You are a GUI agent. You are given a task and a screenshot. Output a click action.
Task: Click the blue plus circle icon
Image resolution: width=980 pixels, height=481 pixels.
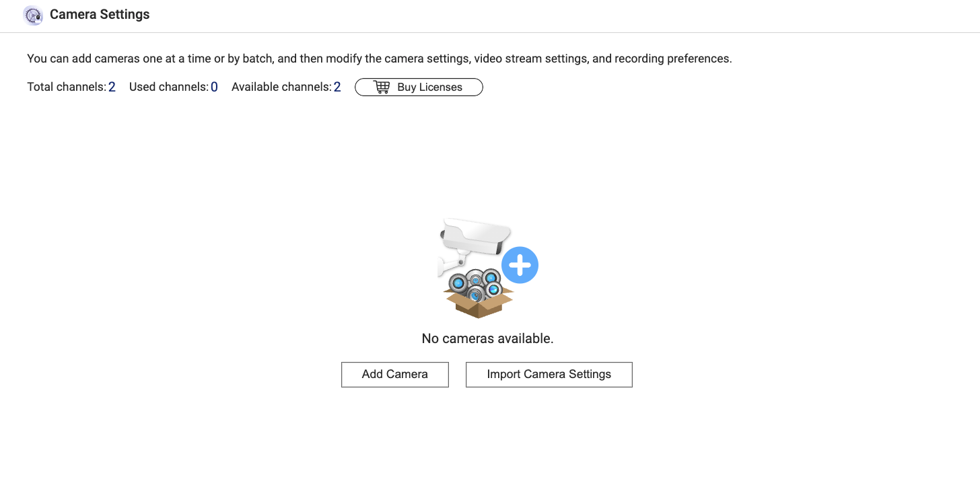[x=520, y=266]
